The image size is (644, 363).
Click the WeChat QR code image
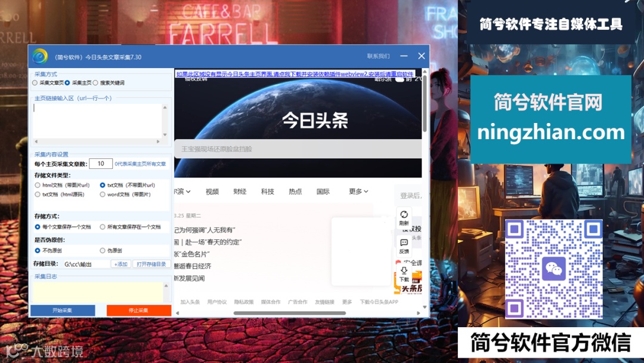pyautogui.click(x=553, y=269)
